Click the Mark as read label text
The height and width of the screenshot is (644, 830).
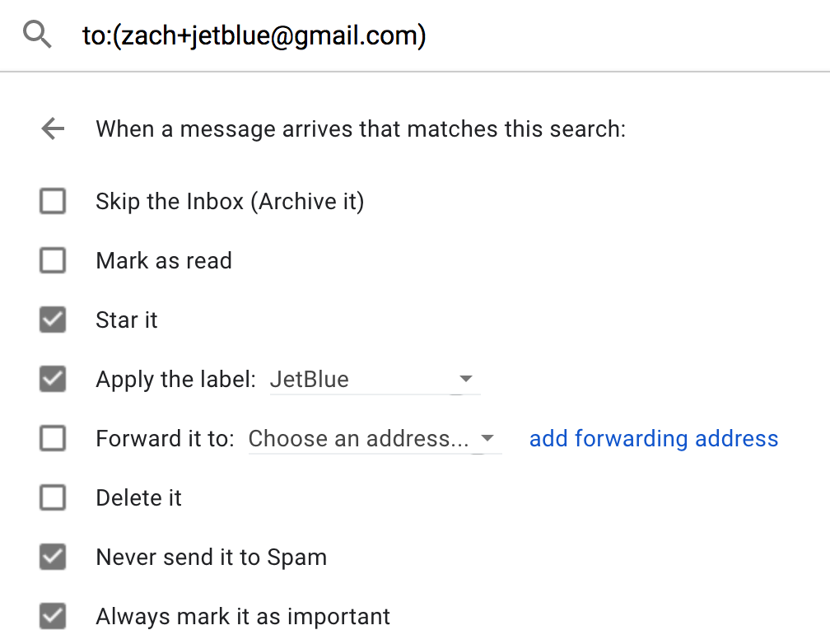[164, 260]
